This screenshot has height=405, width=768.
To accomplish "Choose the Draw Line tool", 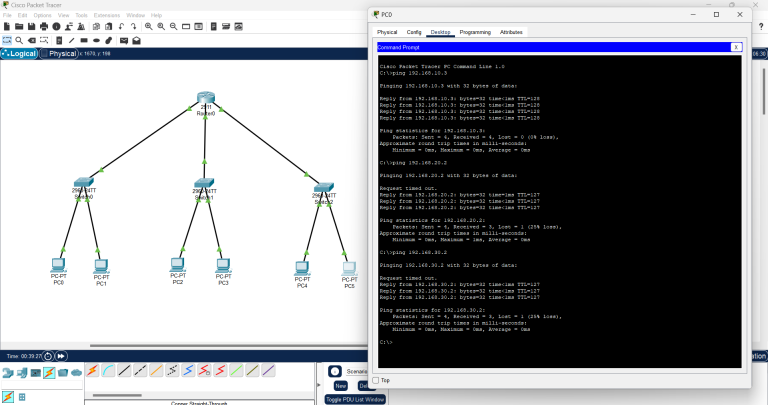I will click(72, 40).
